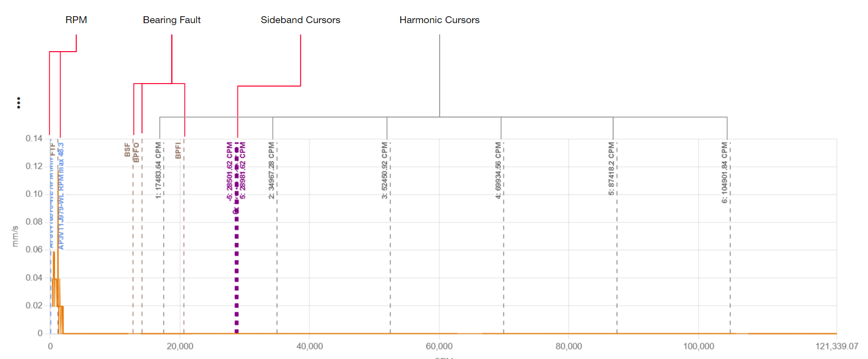
Task: Click the BSF bearing fault marker label
Action: point(127,150)
